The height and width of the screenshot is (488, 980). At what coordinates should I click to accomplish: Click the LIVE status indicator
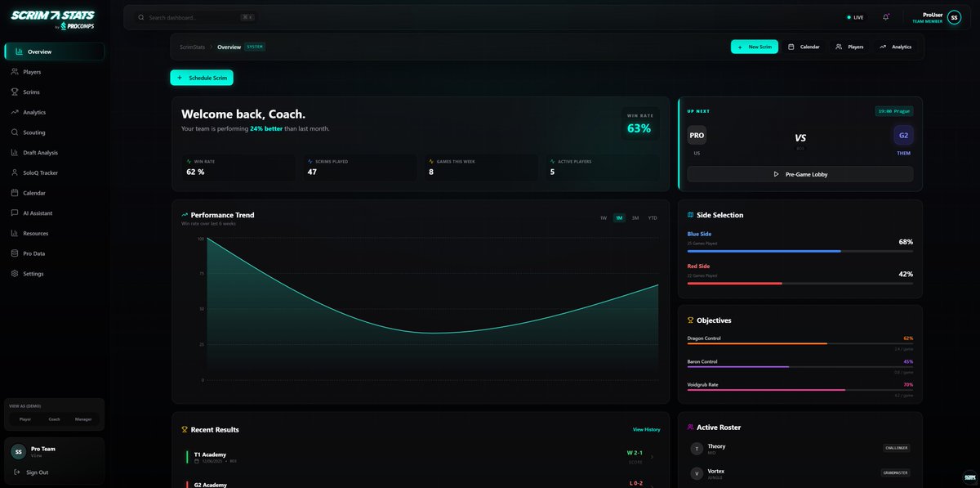click(x=855, y=17)
